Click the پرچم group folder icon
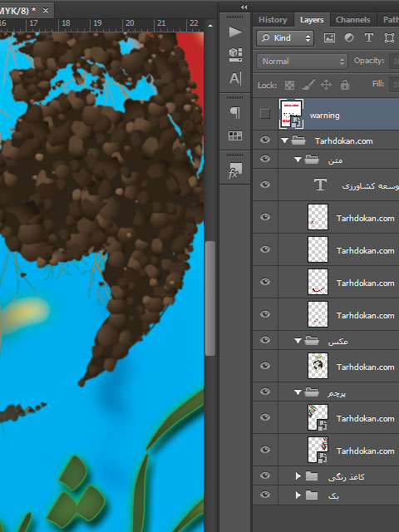The width and height of the screenshot is (399, 532). click(x=312, y=392)
